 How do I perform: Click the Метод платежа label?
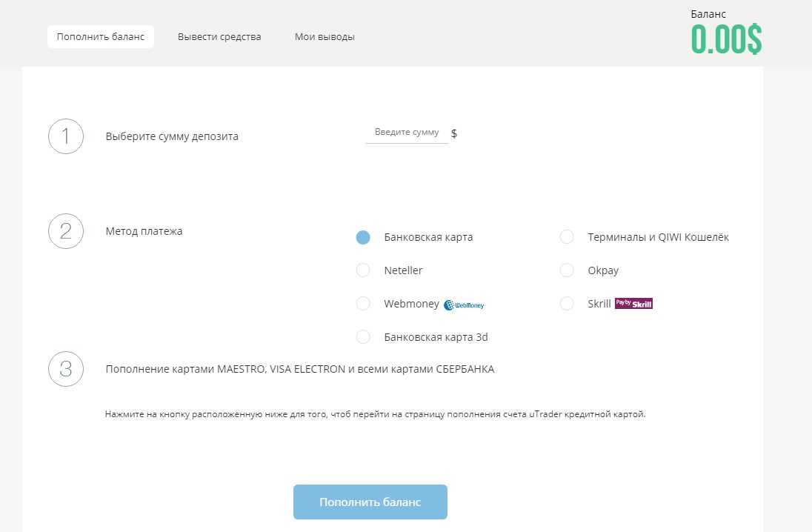144,231
